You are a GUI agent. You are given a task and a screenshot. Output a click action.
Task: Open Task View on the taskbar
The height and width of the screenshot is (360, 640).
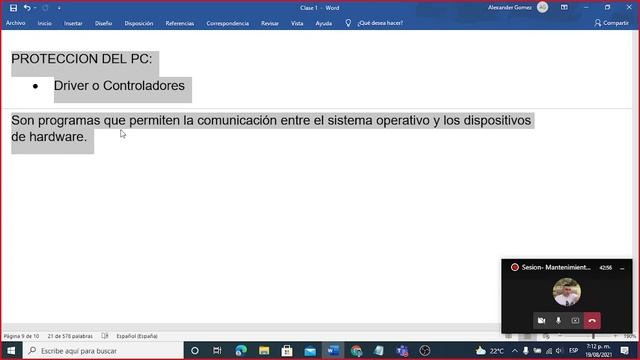[217, 351]
